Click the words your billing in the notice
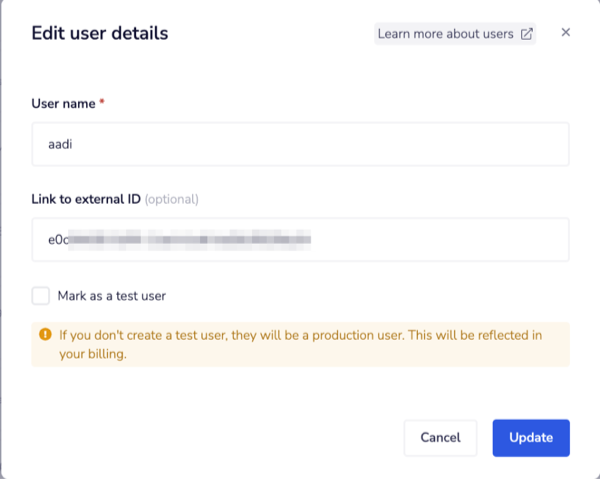Image resolution: width=600 pixels, height=479 pixels. point(93,354)
